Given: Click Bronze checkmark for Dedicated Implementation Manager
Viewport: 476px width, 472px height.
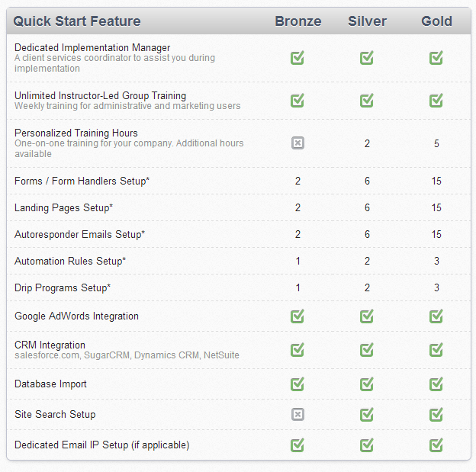Looking at the screenshot, I should coord(297,58).
